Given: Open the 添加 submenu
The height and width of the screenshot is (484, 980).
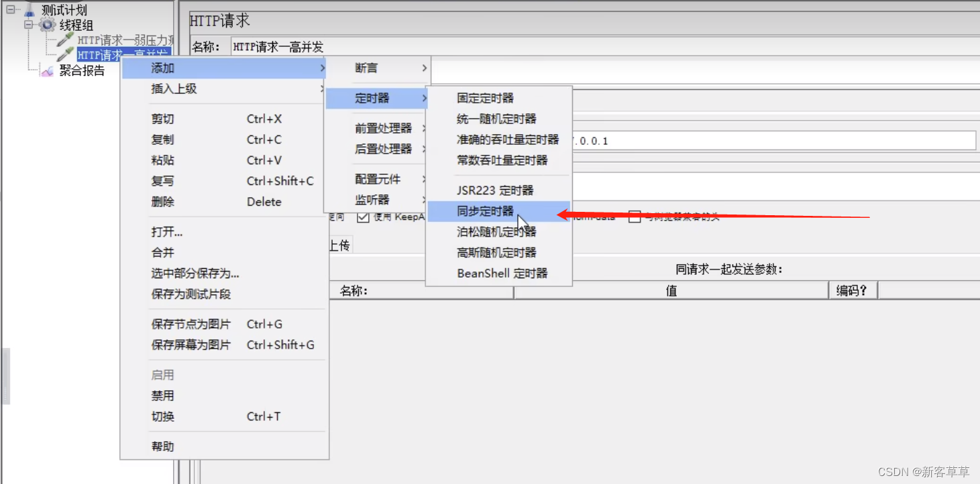Looking at the screenshot, I should (x=224, y=68).
